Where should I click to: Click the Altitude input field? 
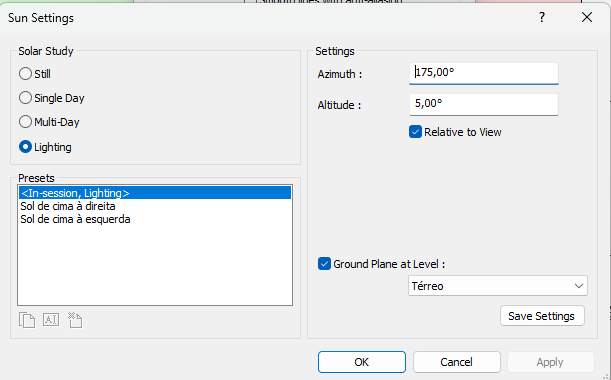tap(484, 104)
